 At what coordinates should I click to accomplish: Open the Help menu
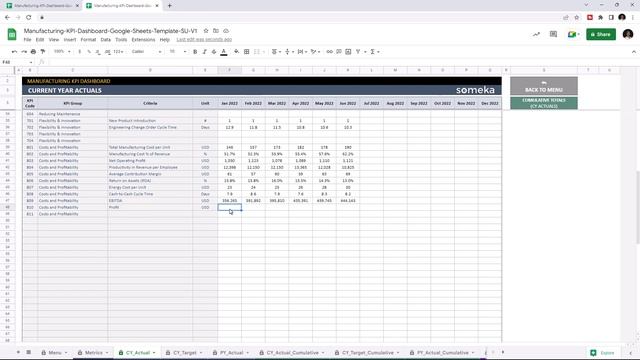pos(164,40)
